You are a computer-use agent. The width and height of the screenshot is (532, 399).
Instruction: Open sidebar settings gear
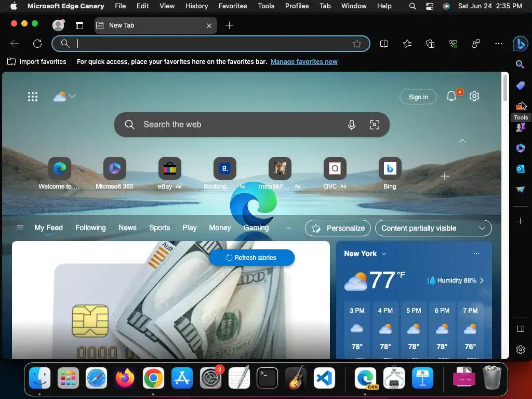(520, 350)
